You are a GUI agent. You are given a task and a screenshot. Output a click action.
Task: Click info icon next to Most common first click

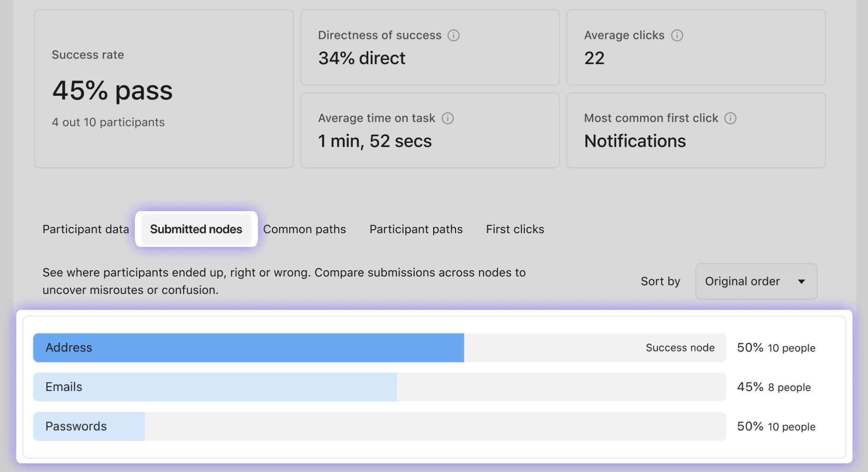coord(730,118)
